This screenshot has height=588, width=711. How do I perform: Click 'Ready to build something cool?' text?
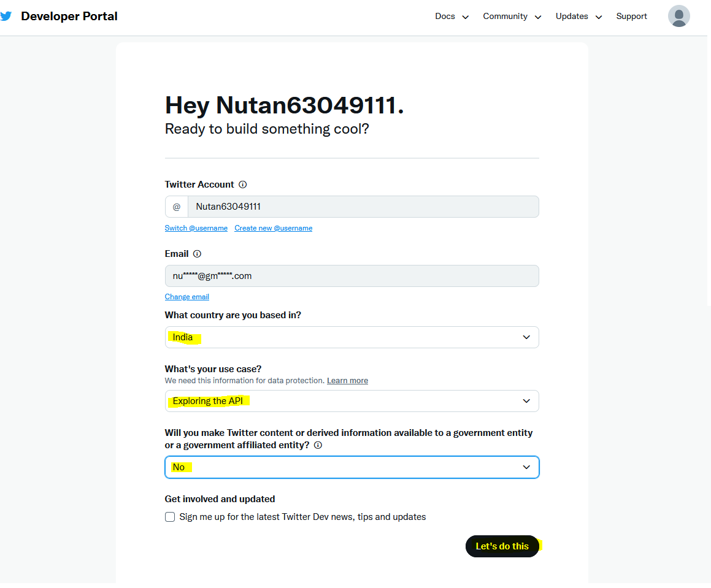tap(267, 129)
